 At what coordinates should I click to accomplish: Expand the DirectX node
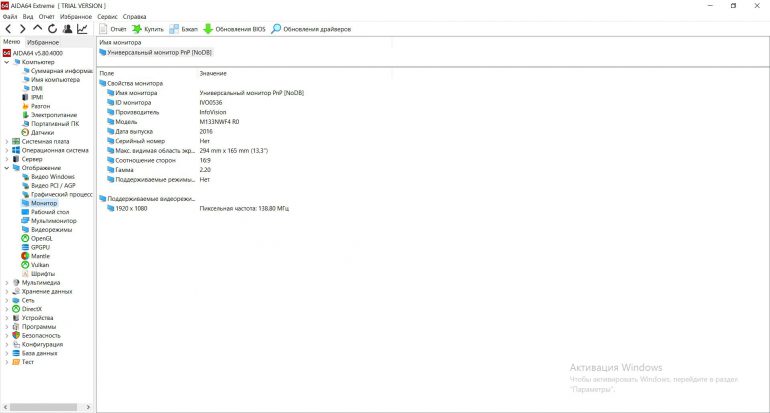[x=6, y=309]
